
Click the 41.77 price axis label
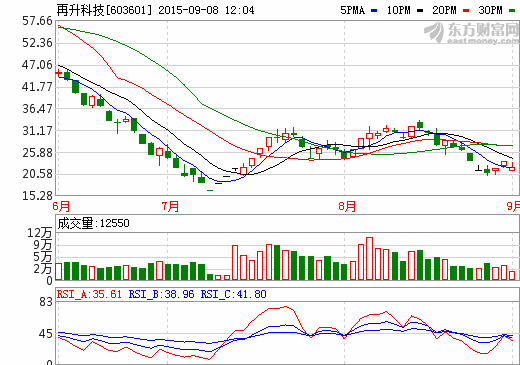coord(37,87)
